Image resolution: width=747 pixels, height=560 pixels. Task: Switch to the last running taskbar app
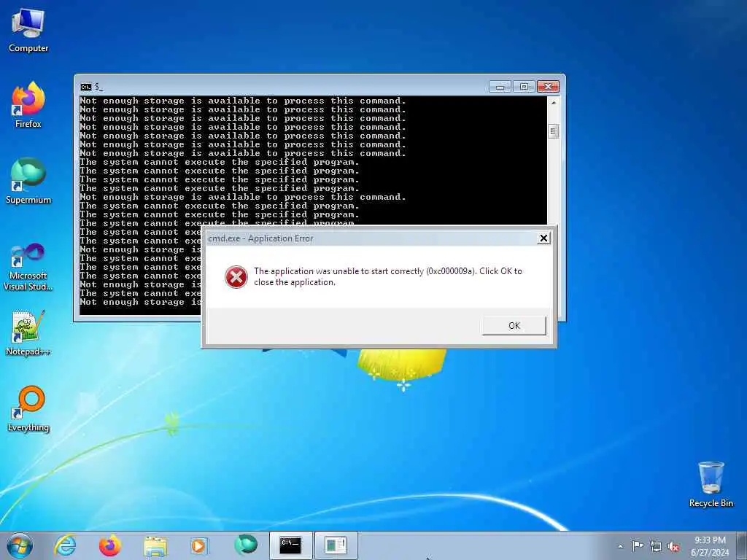tap(336, 545)
